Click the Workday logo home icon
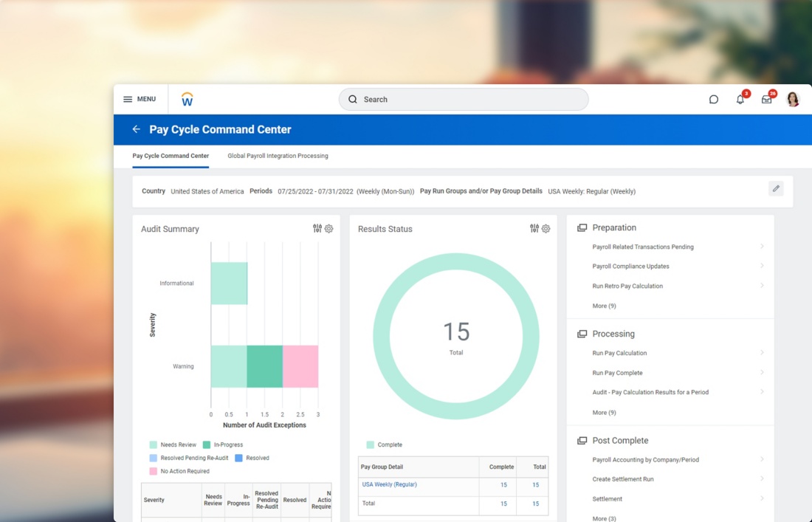Image resolution: width=812 pixels, height=522 pixels. point(187,99)
